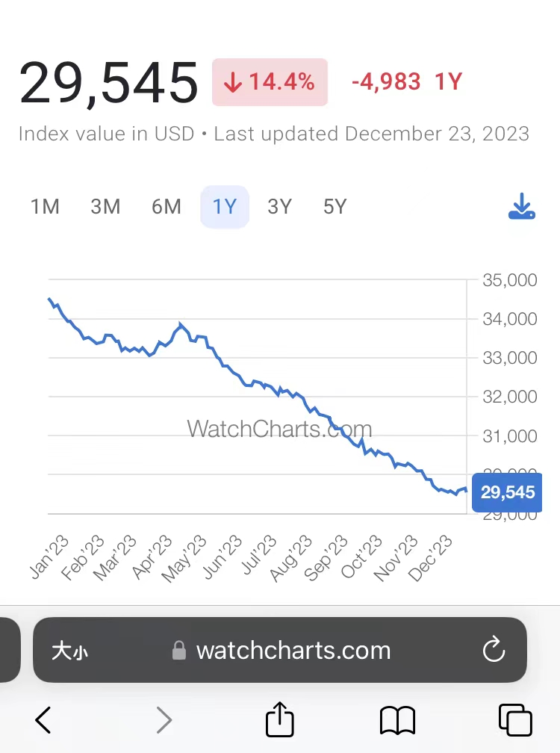Reload the watchcharts.com page

pyautogui.click(x=494, y=650)
